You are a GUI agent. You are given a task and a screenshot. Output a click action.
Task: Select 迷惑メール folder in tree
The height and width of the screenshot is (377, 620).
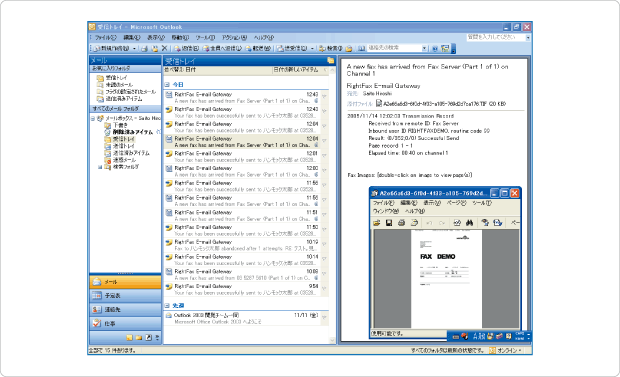click(x=124, y=160)
